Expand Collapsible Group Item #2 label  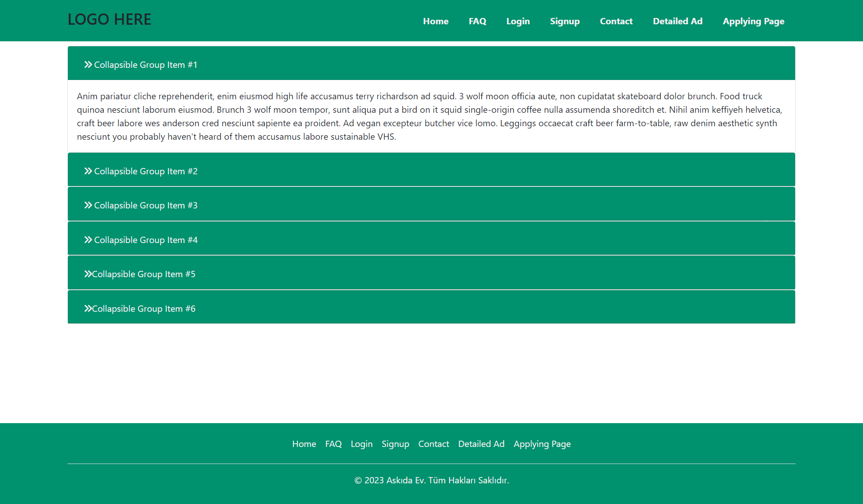point(145,171)
